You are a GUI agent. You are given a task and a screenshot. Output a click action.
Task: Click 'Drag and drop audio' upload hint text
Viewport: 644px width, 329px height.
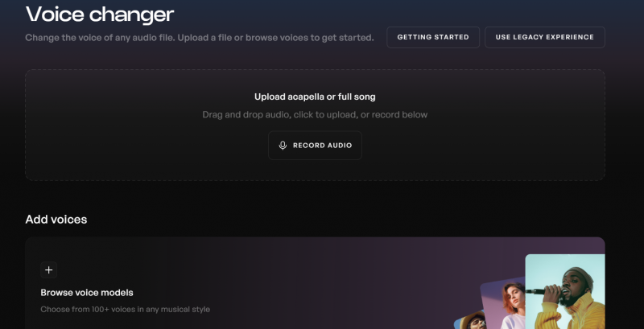click(315, 115)
